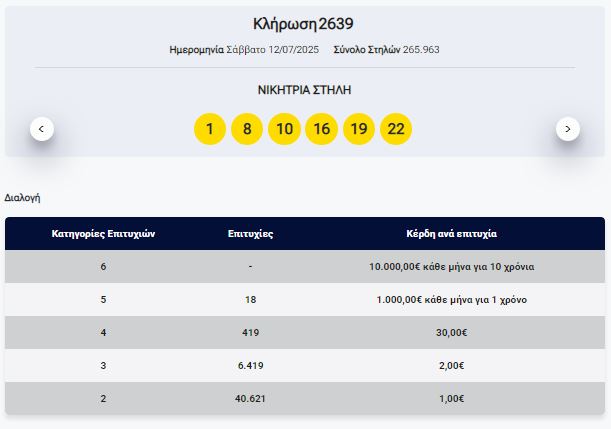
Task: Click the draw date Σάββατο 12/07/2025
Action: pos(259,49)
